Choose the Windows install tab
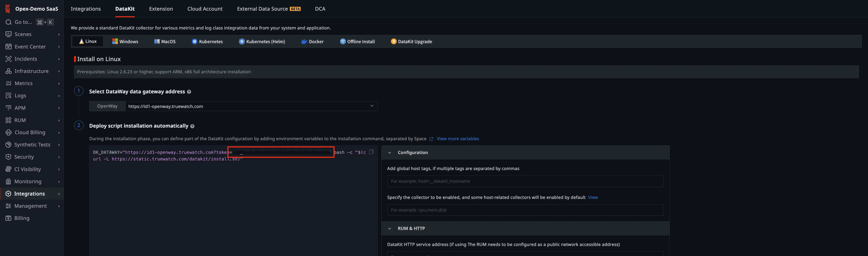The height and width of the screenshot is (256, 868). coord(125,41)
